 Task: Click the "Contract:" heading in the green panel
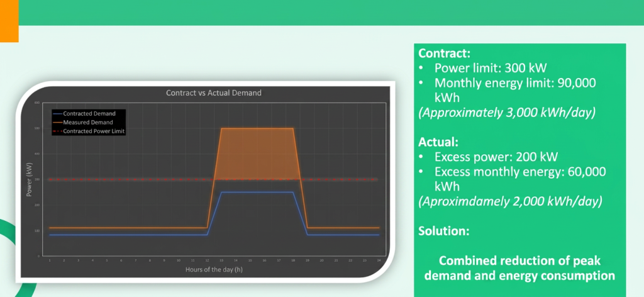[x=444, y=53]
